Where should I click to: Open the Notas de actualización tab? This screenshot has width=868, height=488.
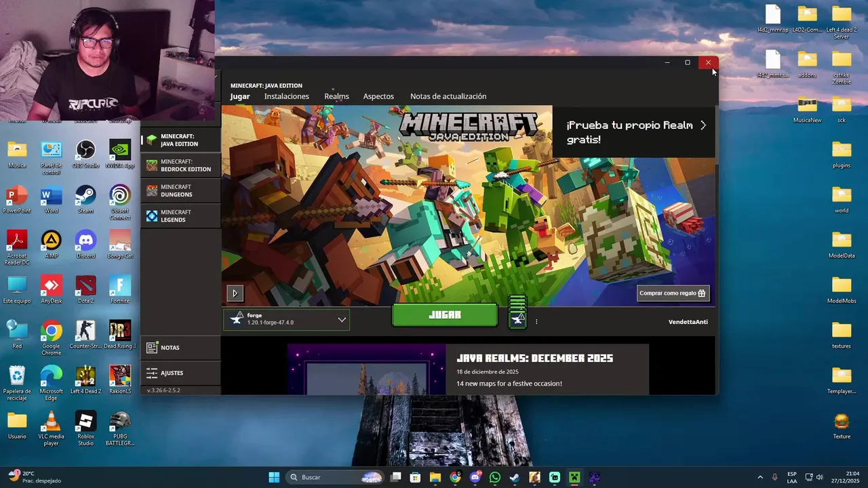coord(448,96)
